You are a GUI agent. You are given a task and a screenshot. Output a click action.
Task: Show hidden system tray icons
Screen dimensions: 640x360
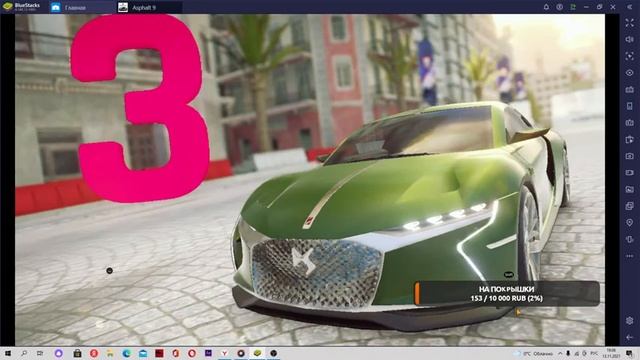click(560, 353)
